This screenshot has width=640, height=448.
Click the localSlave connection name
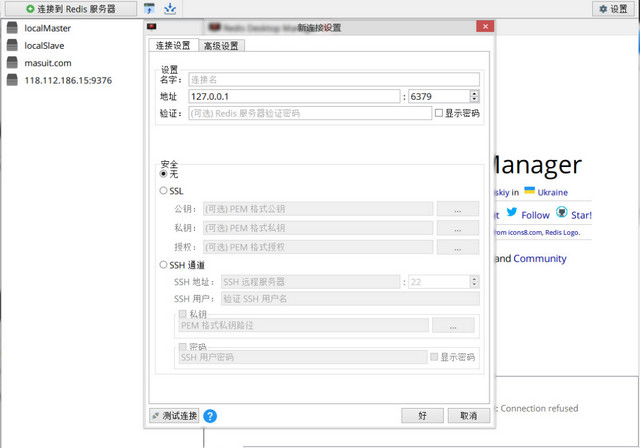[x=44, y=46]
